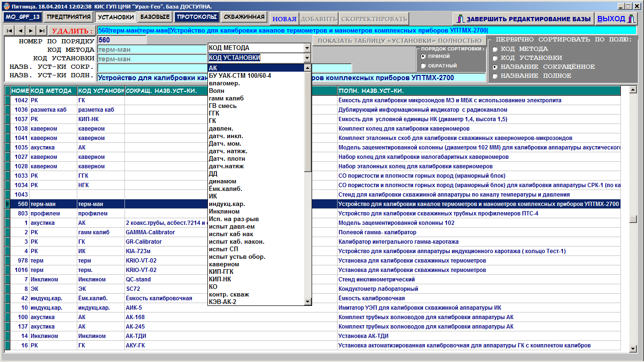Click the dropdown list scrollbar thumb

(307, 122)
